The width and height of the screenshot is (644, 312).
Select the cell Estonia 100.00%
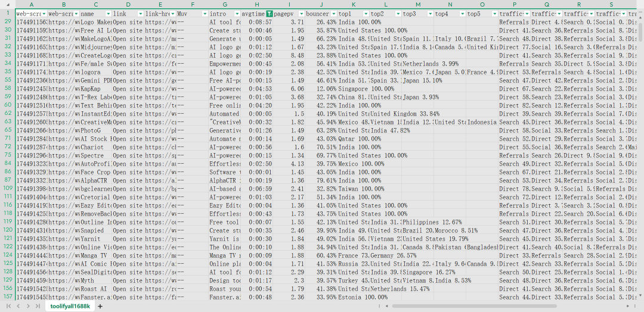(353, 297)
